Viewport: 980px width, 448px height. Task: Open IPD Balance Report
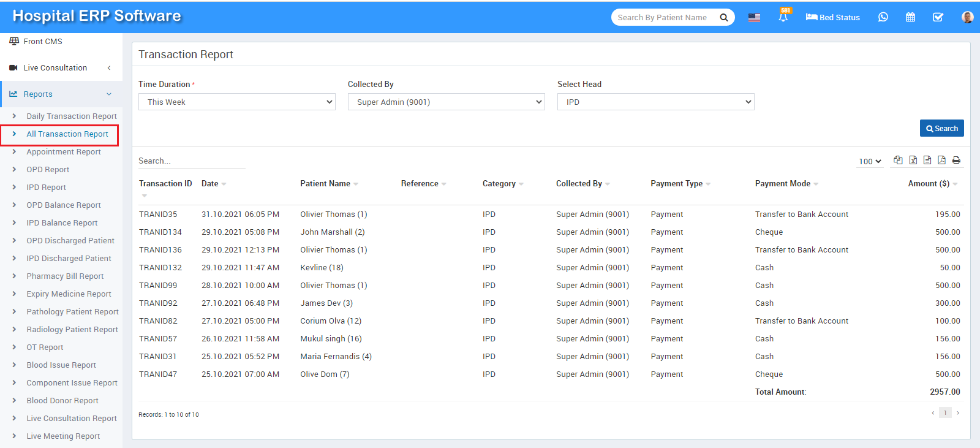tap(62, 222)
